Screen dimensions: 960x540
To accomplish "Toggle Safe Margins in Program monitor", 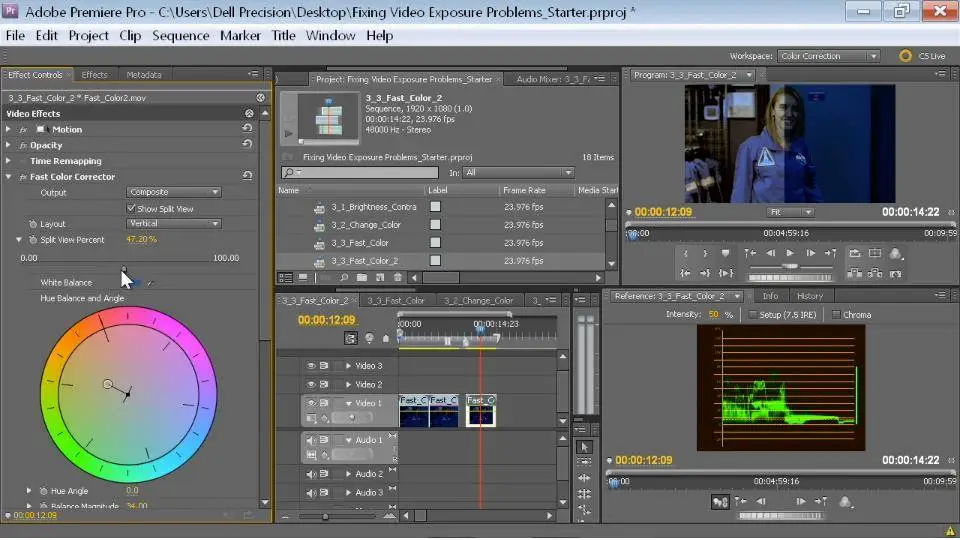I will point(875,253).
